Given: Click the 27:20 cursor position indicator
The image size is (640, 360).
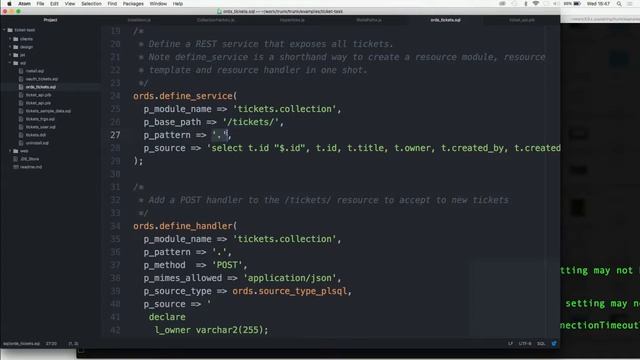Looking at the screenshot, I should (x=51, y=344).
